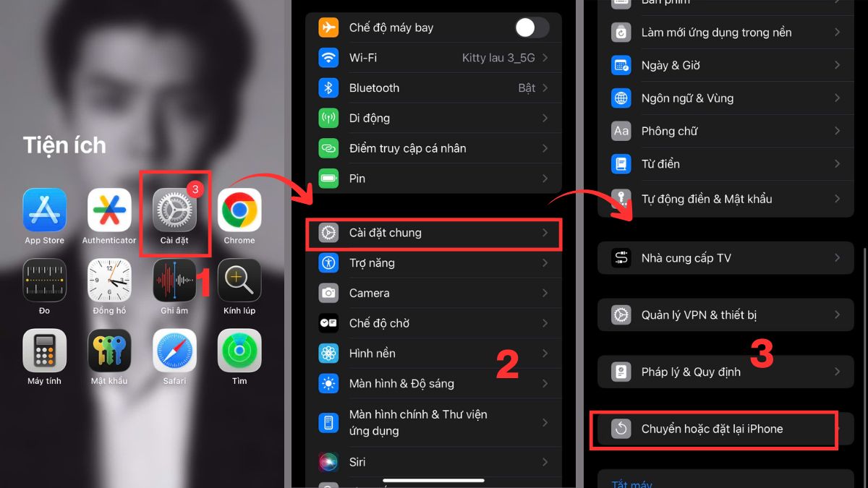Tap the Tắt máy shutdown link
The height and width of the screenshot is (488, 868).
[x=631, y=484]
